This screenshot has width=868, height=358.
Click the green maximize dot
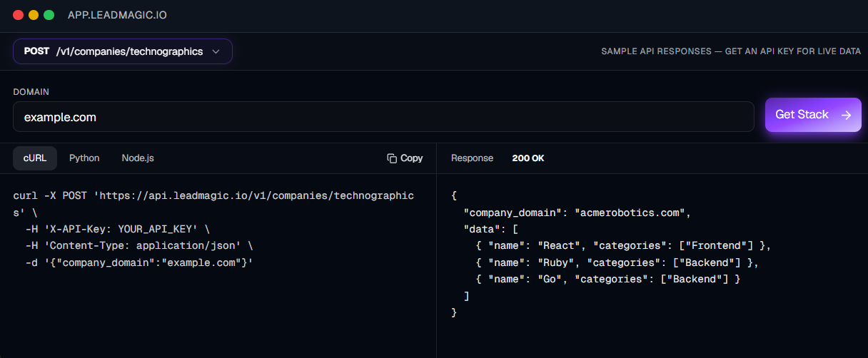49,15
